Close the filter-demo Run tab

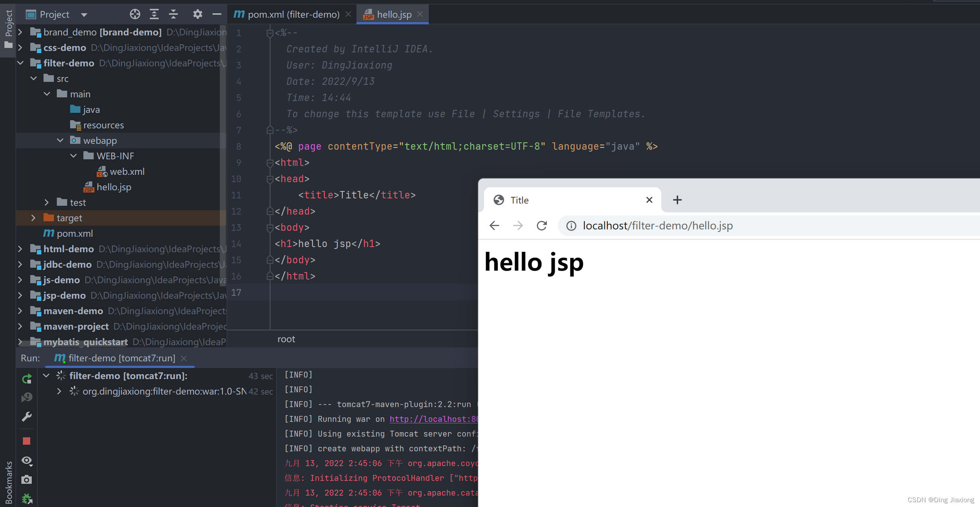pyautogui.click(x=184, y=358)
